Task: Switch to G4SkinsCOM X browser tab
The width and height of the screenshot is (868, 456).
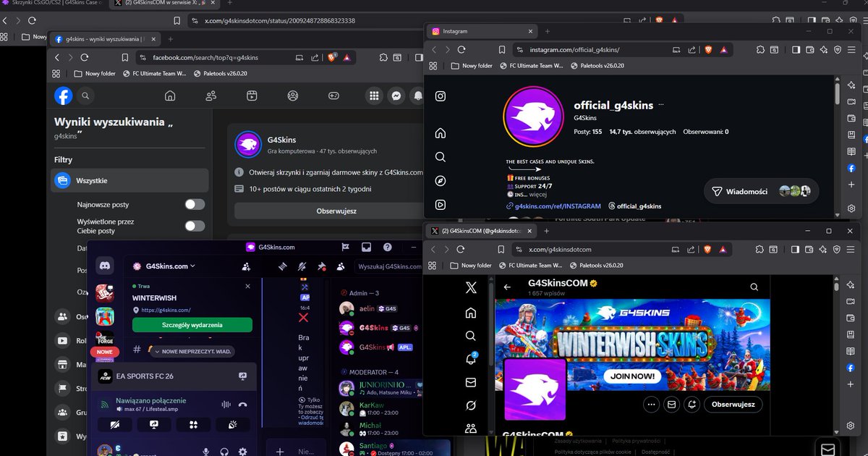Action: click(481, 231)
